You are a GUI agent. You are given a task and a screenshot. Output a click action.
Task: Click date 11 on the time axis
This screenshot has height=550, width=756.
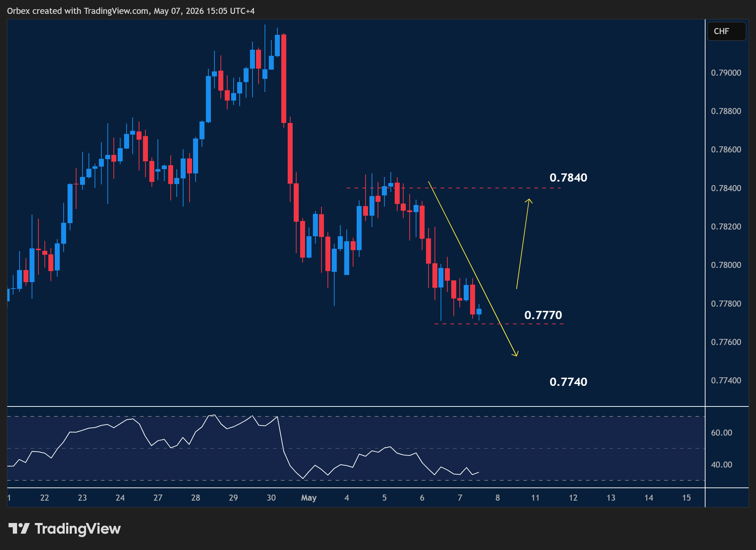click(536, 498)
